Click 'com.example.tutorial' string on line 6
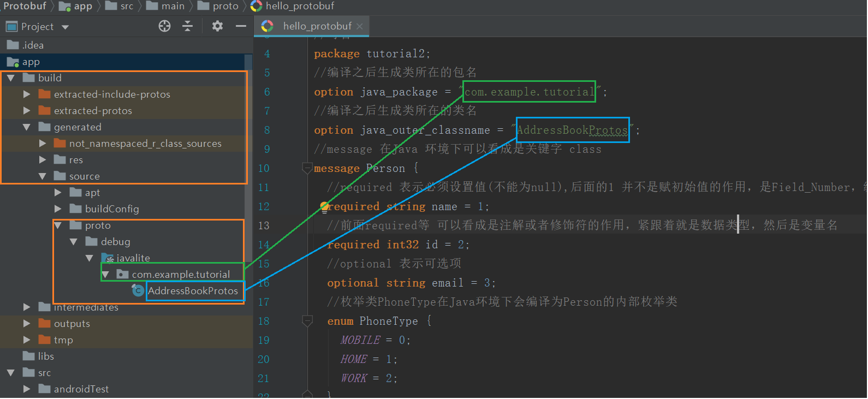Viewport: 868px width, 399px height. click(529, 92)
